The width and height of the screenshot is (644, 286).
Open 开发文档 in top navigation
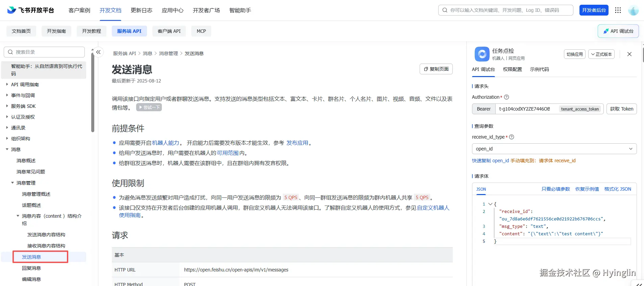[x=110, y=10]
